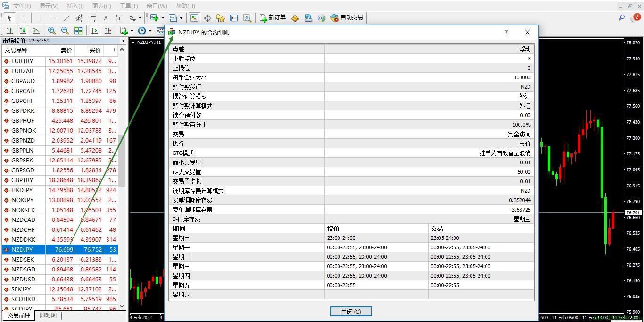Zoom out on the chart
This screenshot has height=322, width=644.
coord(65,31)
